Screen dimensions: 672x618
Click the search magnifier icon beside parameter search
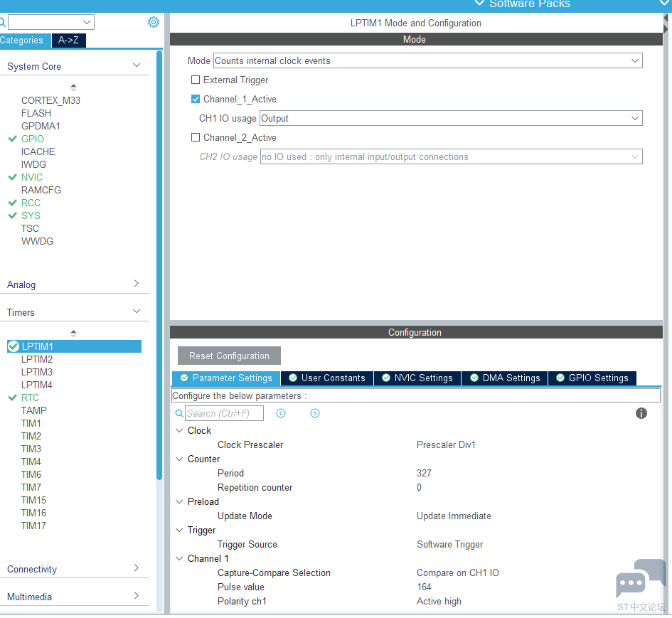(179, 413)
